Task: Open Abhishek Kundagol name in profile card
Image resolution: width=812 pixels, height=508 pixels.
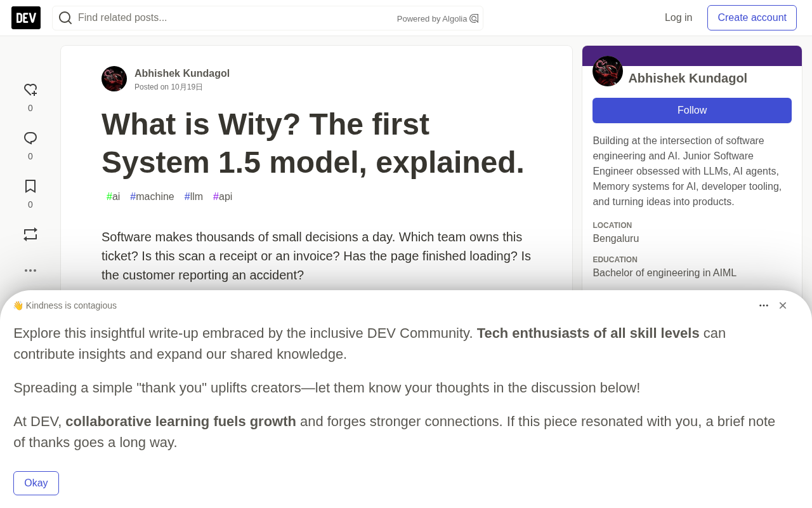Action: (x=688, y=78)
